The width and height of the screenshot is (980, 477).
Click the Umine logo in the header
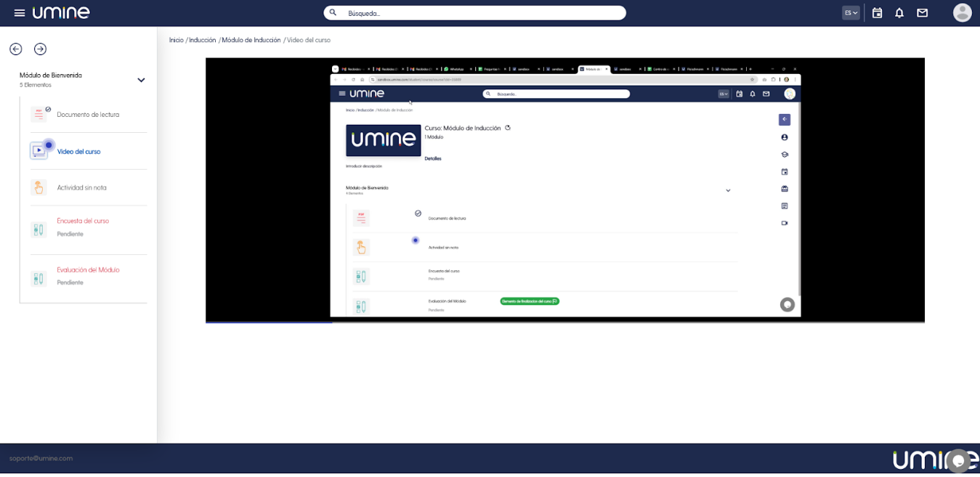[x=61, y=12]
